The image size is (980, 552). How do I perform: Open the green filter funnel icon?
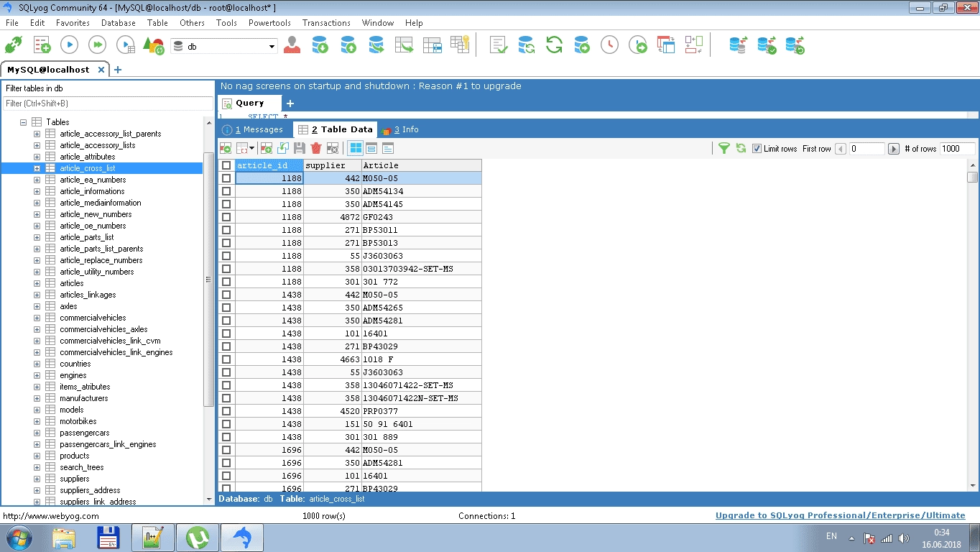point(724,148)
